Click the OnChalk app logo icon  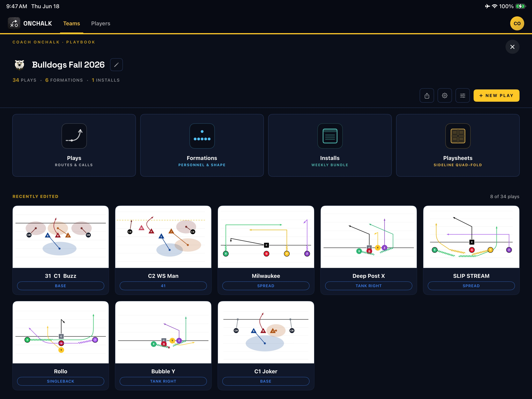14,23
